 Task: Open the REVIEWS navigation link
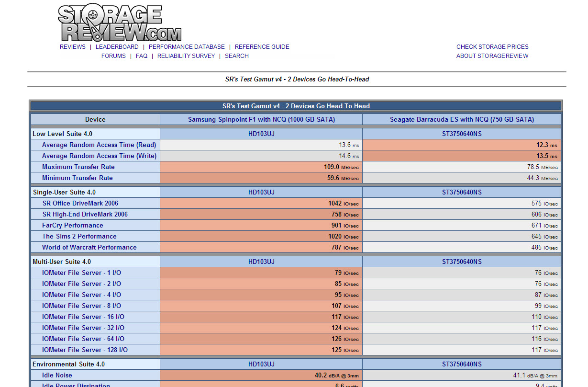click(73, 47)
